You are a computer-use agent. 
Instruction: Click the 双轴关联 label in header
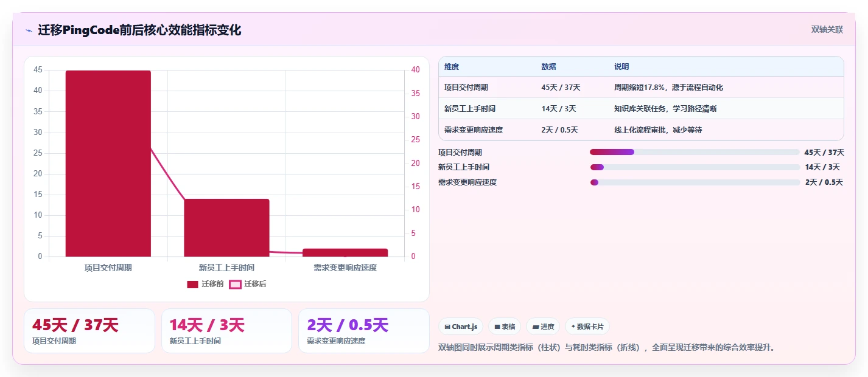pyautogui.click(x=827, y=29)
